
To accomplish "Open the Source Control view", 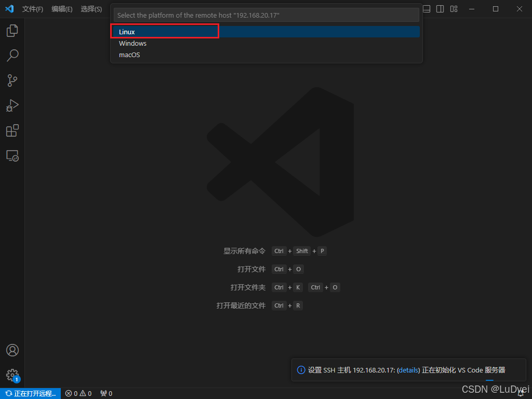I will [x=12, y=81].
